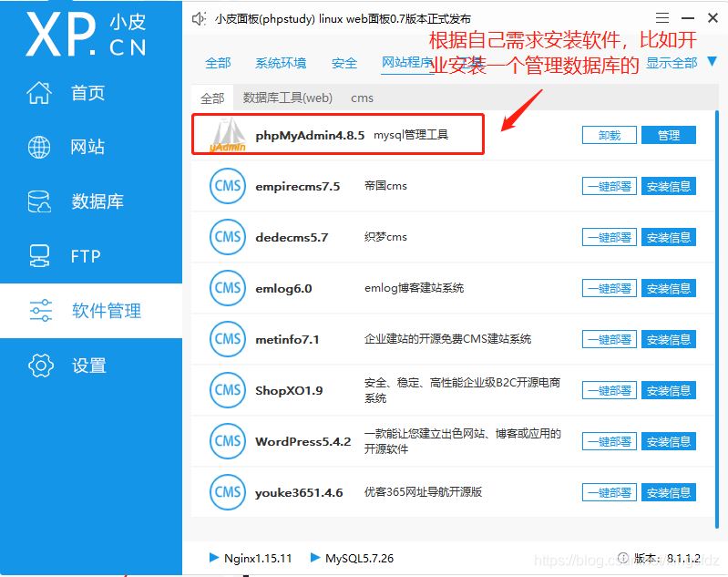Viewport: 728px width, 577px height.
Task: Select the 数据库工具(web) sub-tab
Action: click(x=287, y=98)
